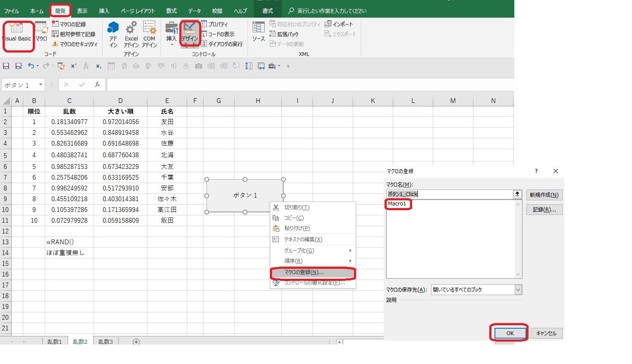The image size is (632, 364).
Task: Click the 記録(R)... button
Action: coord(544,210)
